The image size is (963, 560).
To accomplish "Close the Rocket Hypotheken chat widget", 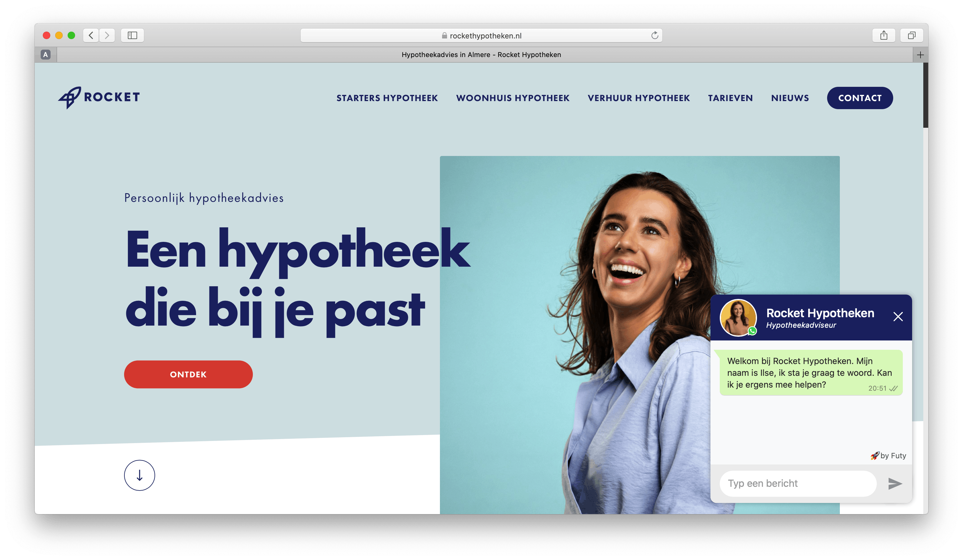I will [898, 317].
